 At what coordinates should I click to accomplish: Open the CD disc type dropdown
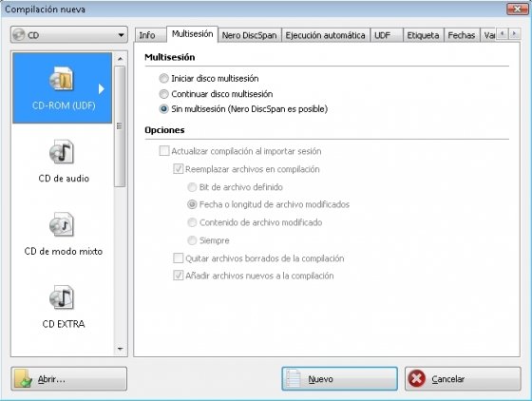pyautogui.click(x=69, y=34)
